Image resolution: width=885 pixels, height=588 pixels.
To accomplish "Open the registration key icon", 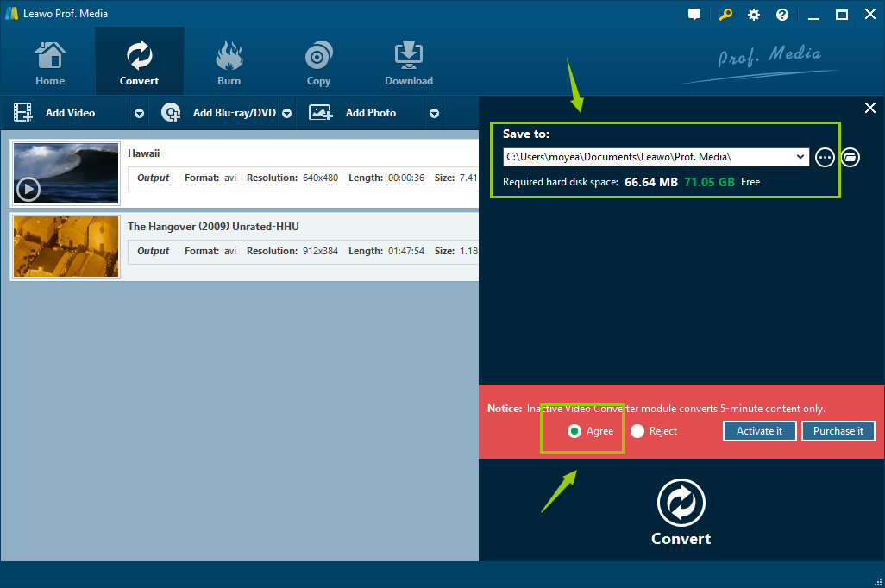I will click(x=725, y=15).
